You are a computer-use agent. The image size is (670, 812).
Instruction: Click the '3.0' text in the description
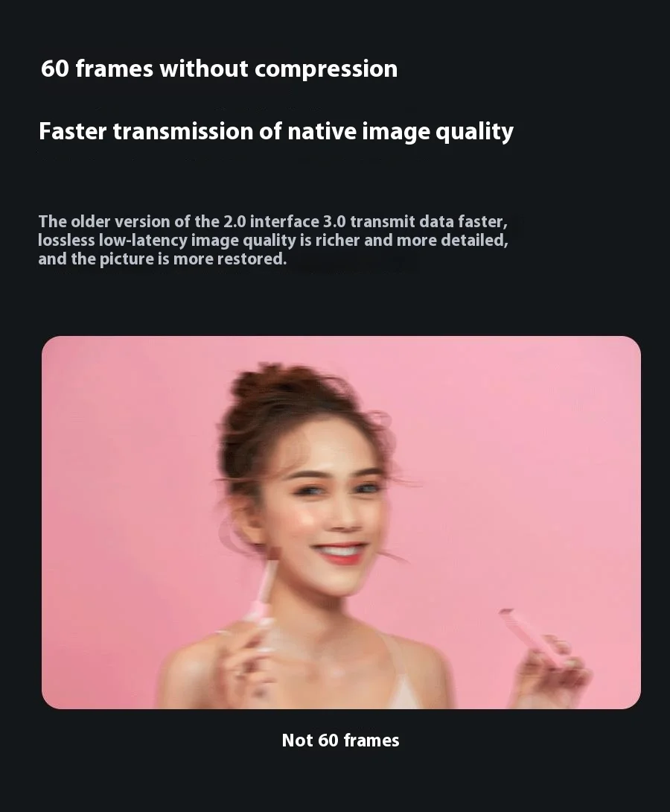(x=334, y=222)
